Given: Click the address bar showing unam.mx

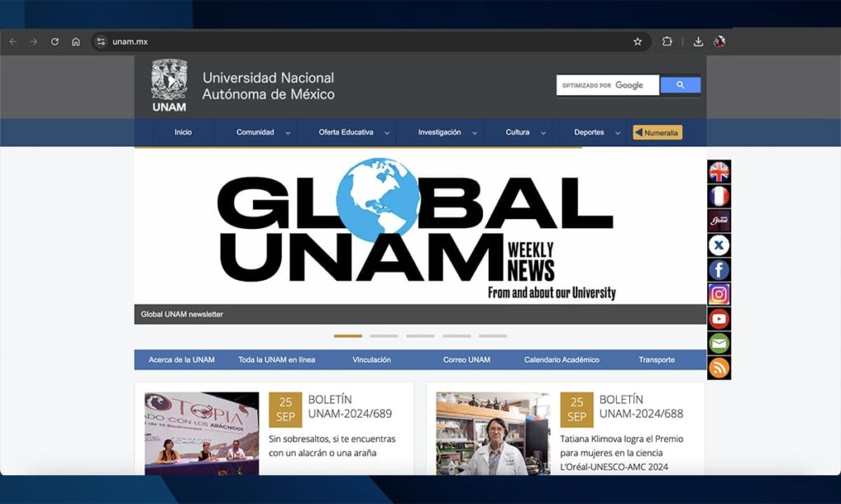Looking at the screenshot, I should (x=370, y=42).
